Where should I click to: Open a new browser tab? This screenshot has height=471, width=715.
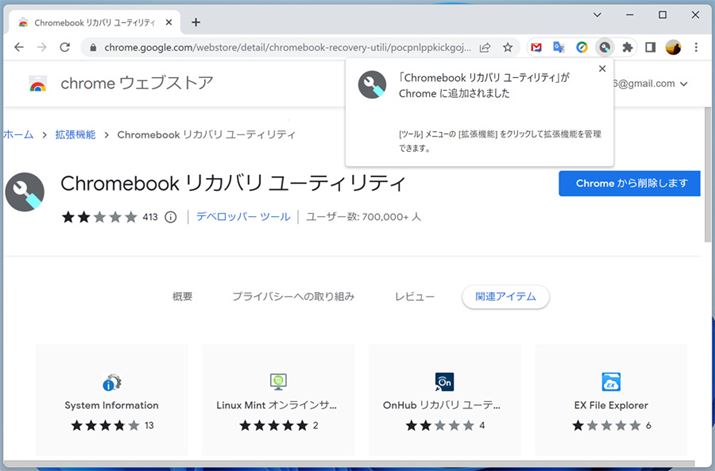(196, 22)
